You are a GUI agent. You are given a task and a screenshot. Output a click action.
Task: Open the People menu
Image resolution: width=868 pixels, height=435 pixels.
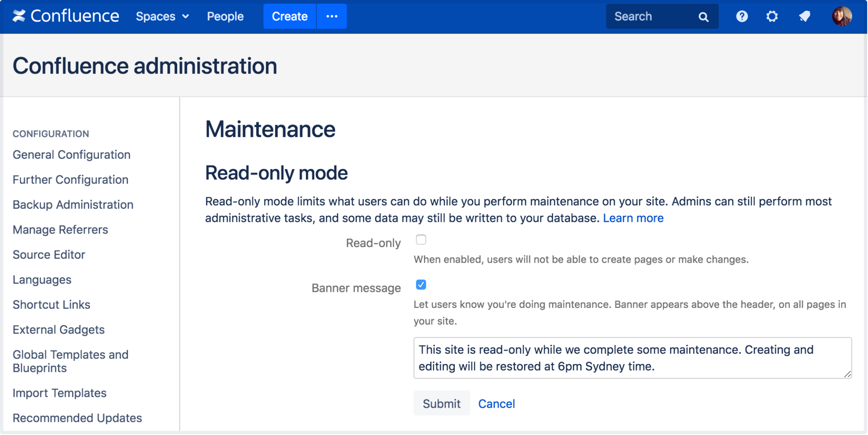pyautogui.click(x=225, y=16)
